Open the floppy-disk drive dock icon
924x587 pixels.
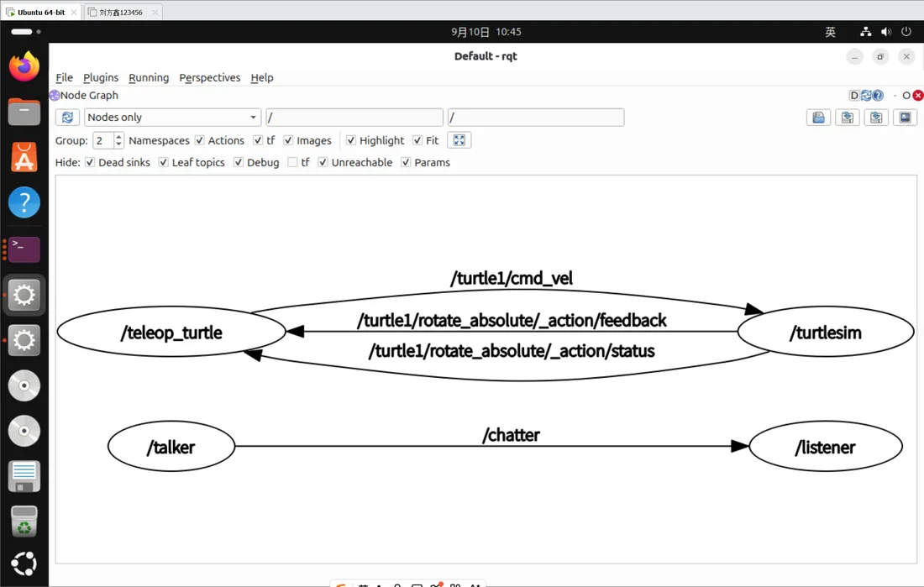(x=24, y=476)
